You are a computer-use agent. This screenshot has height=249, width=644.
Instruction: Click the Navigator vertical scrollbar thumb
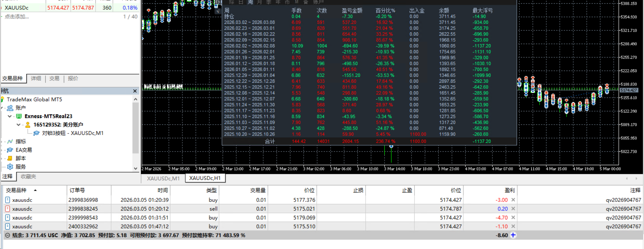135,128
